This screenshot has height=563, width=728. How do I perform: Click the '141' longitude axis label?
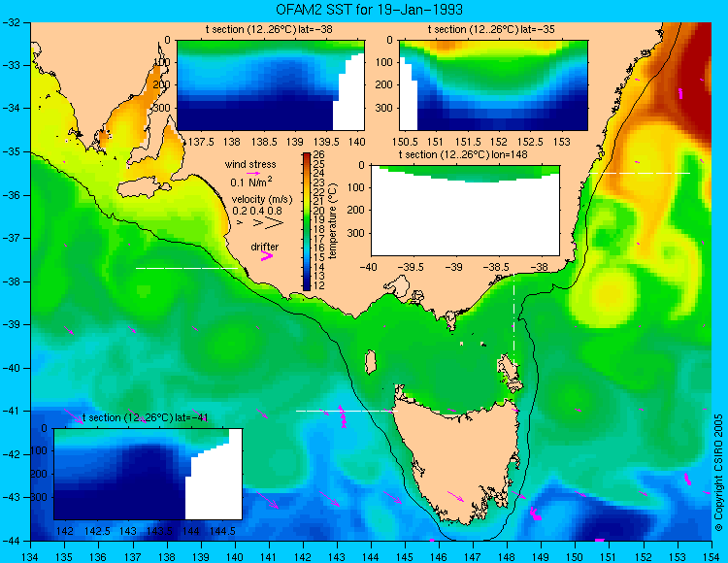[269, 557]
